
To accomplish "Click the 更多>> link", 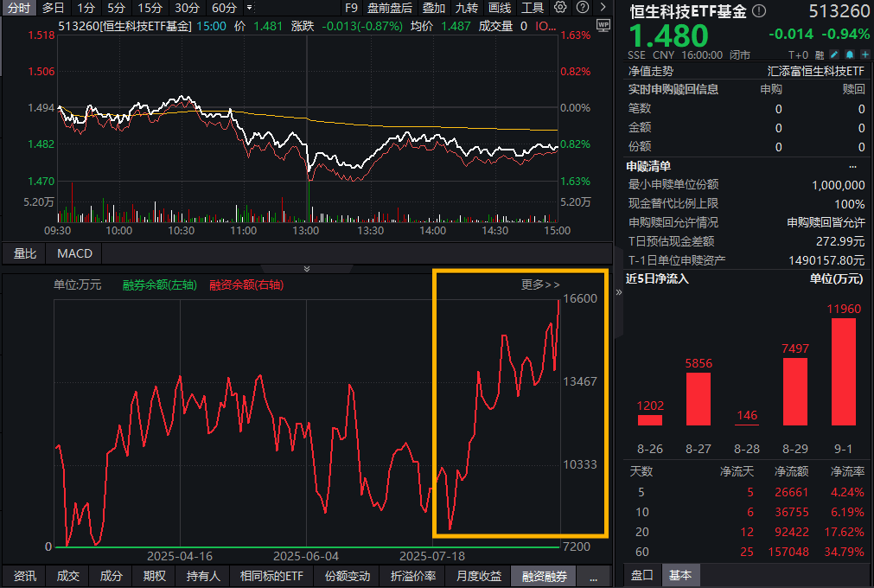I will tap(540, 284).
